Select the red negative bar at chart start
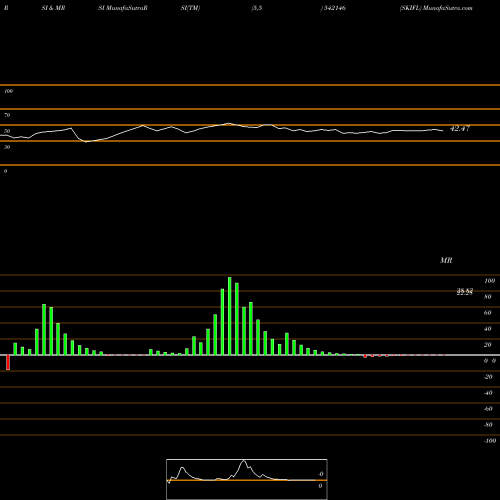 (8, 362)
